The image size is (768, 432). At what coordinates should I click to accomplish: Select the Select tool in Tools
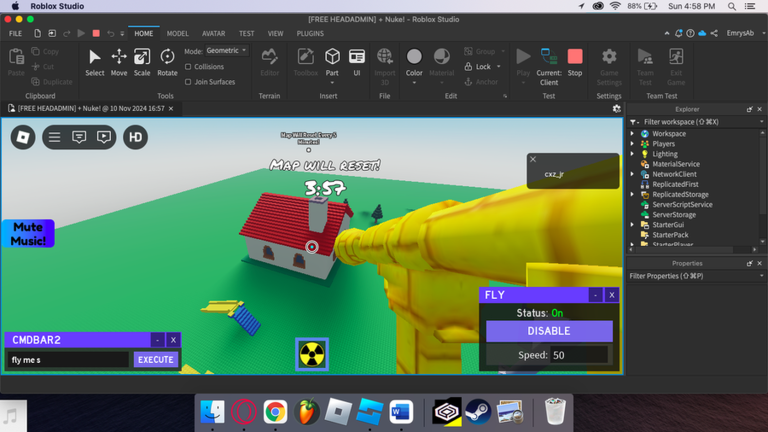(x=95, y=62)
